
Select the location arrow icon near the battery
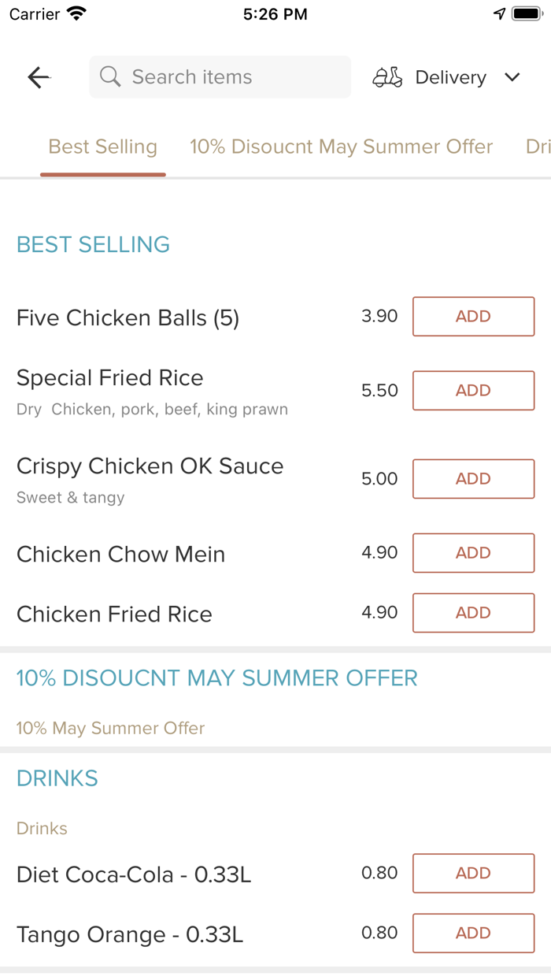pyautogui.click(x=497, y=13)
